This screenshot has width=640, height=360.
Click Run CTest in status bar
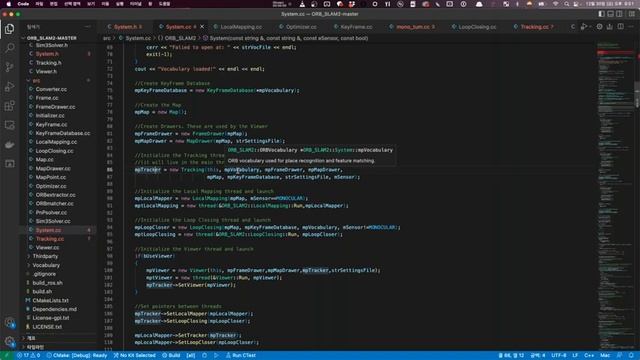pos(241,356)
